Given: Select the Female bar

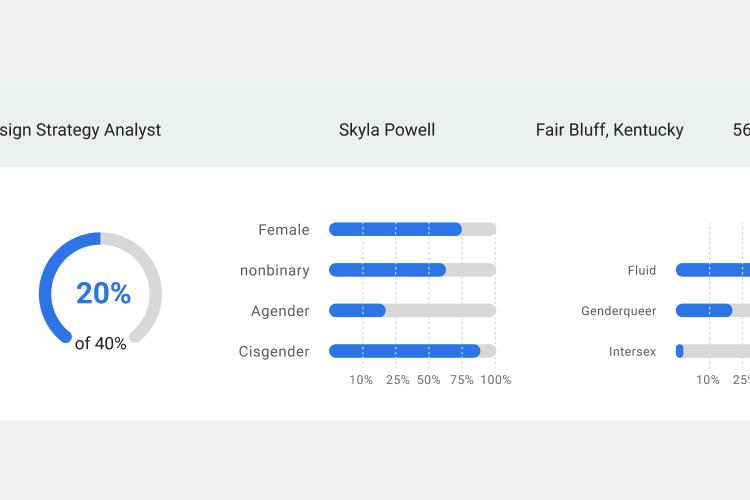Looking at the screenshot, I should click(412, 229).
